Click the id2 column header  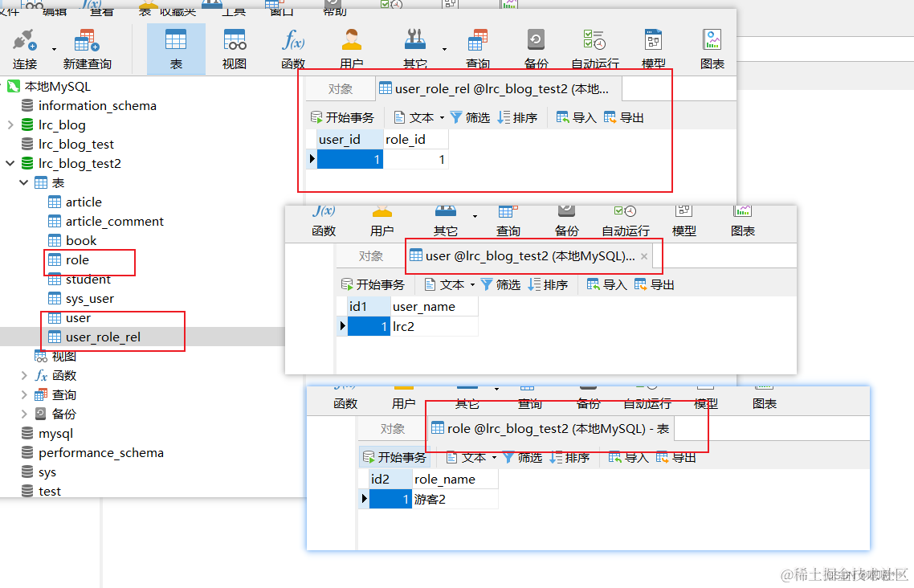tap(390, 479)
